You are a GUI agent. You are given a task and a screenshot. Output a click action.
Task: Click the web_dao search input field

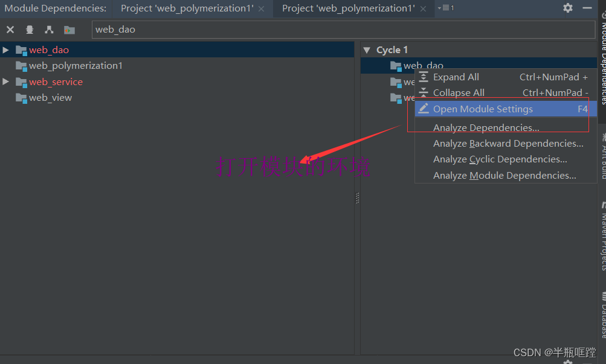click(x=242, y=29)
